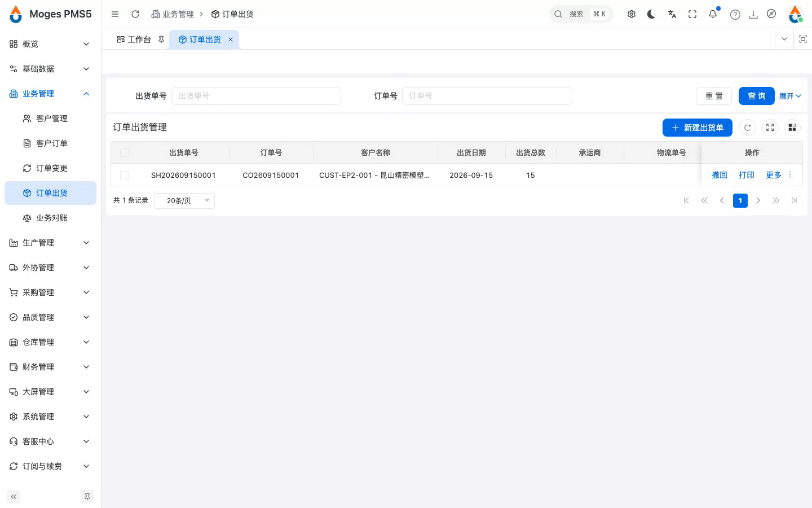Screen dimensions: 812x508
Task: Open the user avatar menu
Action: (795, 14)
